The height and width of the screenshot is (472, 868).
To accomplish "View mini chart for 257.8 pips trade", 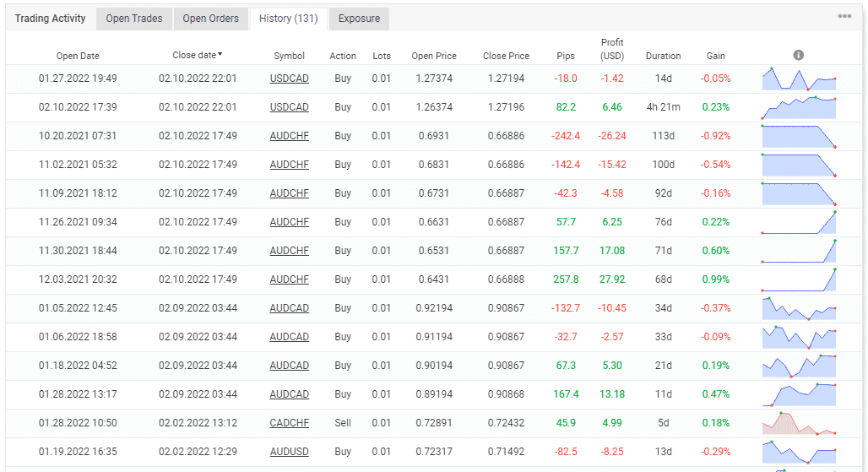I will pyautogui.click(x=799, y=280).
